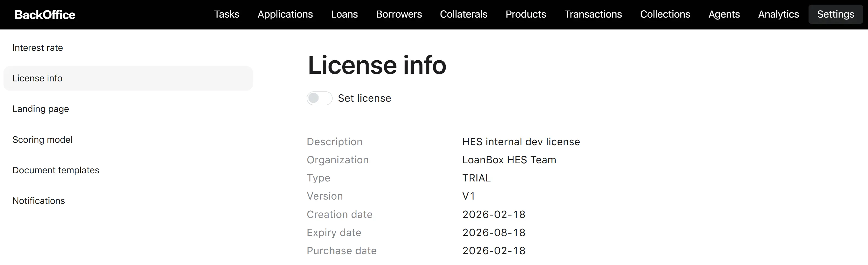
Task: Click the license type value 'TRIAL'
Action: pyautogui.click(x=476, y=178)
